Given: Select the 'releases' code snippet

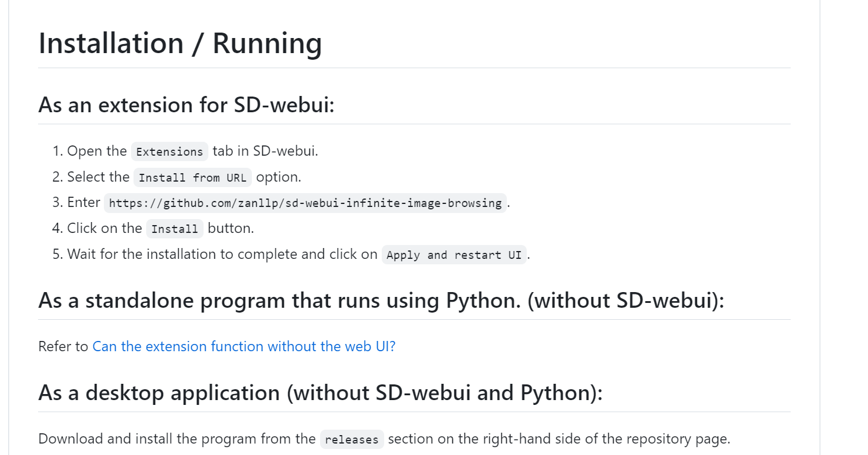Looking at the screenshot, I should pyautogui.click(x=352, y=439).
